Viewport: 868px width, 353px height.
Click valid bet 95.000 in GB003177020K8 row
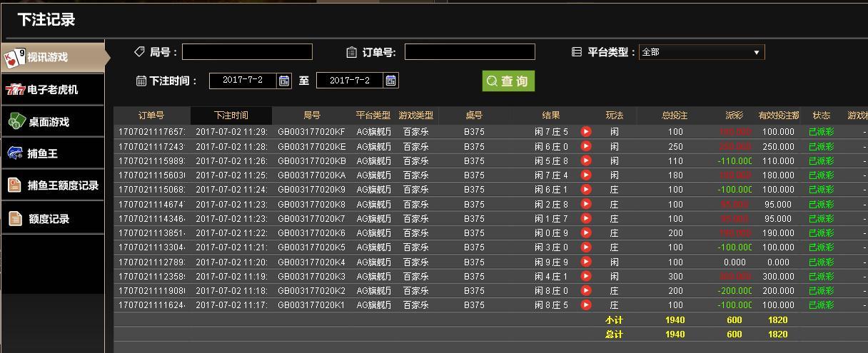pyautogui.click(x=778, y=205)
